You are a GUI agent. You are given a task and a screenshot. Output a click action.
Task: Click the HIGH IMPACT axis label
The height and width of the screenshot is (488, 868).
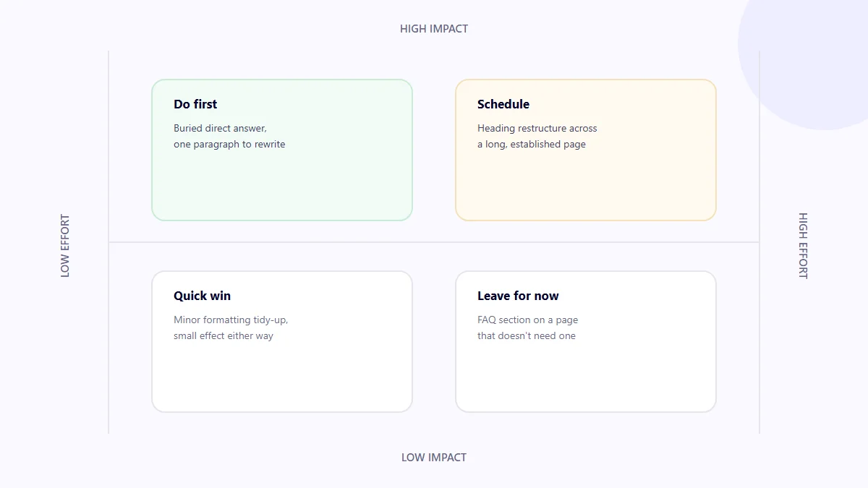pos(434,29)
